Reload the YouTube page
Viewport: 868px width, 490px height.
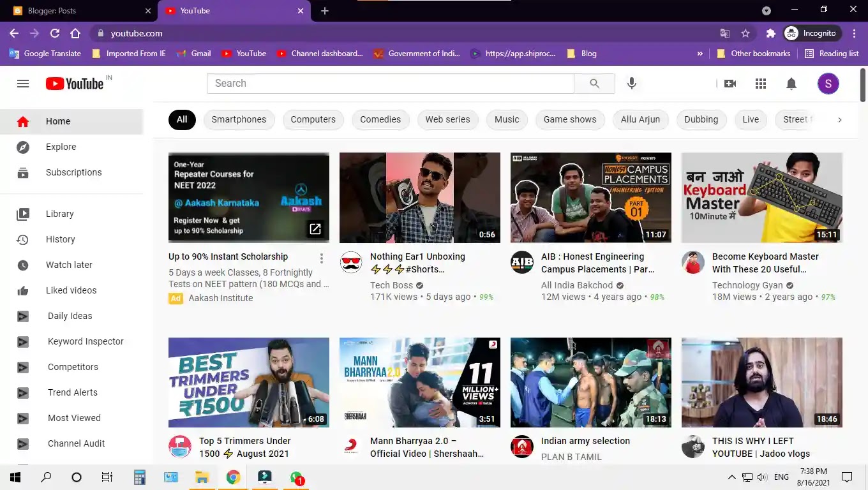pyautogui.click(x=55, y=33)
